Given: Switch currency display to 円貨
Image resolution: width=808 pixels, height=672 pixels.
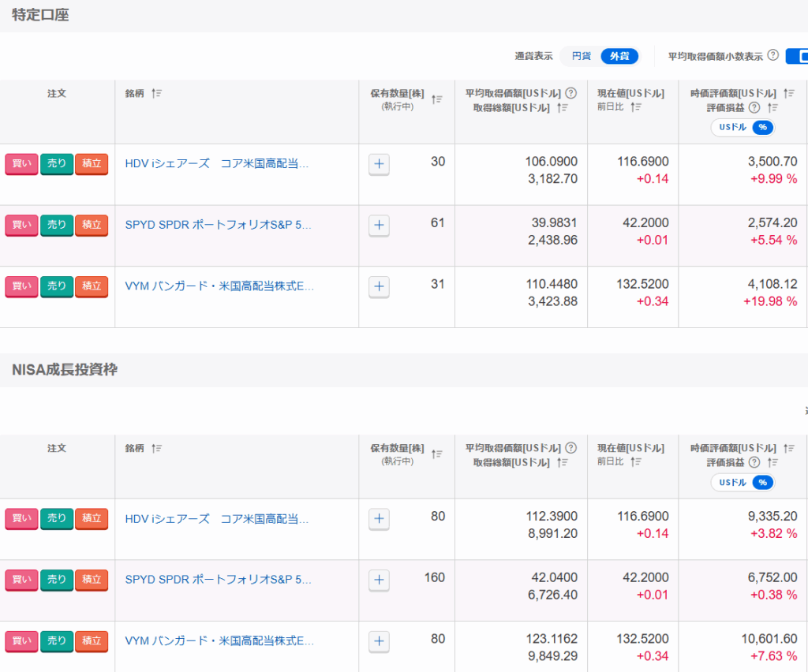Looking at the screenshot, I should pyautogui.click(x=582, y=56).
